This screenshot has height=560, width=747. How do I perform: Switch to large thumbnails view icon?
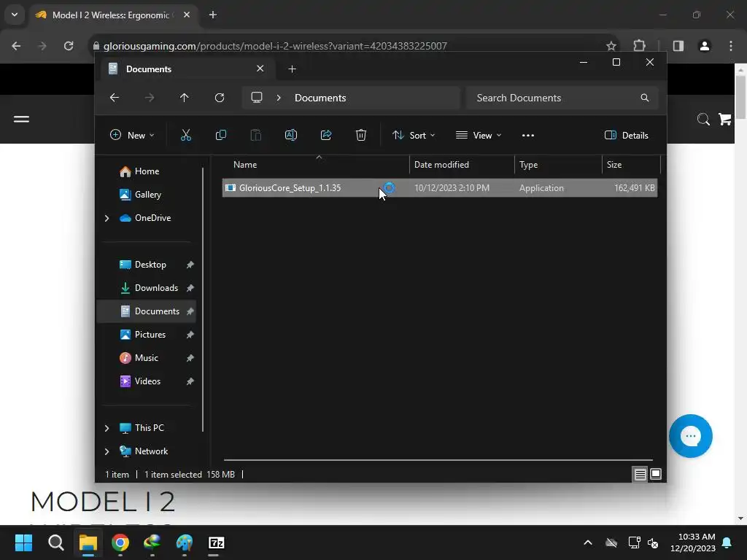[656, 474]
